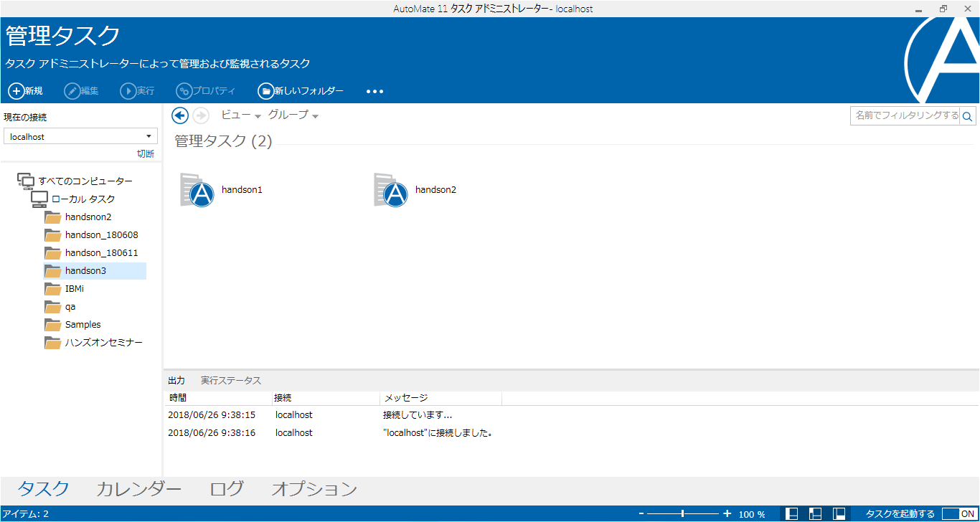Toggle the タスクを起動する ON switch
The width and height of the screenshot is (980, 522).
click(x=958, y=513)
